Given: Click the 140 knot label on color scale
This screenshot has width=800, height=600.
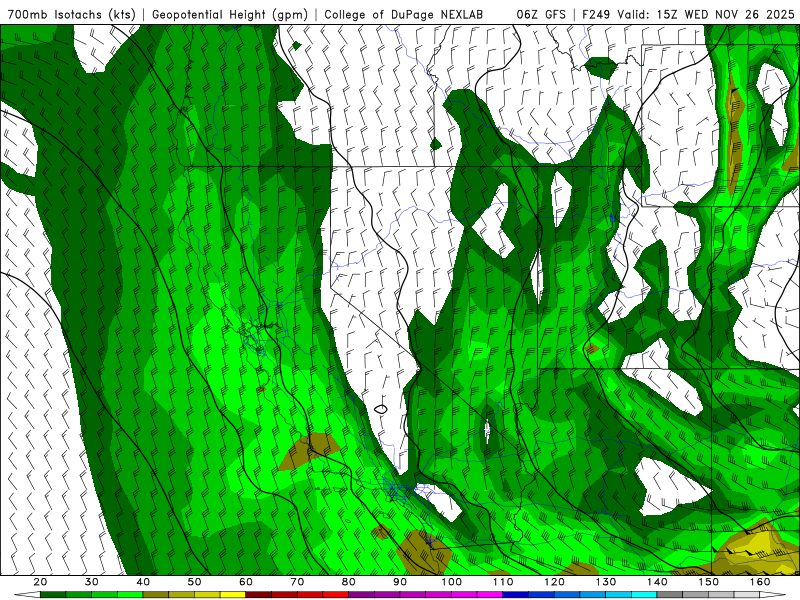Looking at the screenshot, I should (x=658, y=582).
